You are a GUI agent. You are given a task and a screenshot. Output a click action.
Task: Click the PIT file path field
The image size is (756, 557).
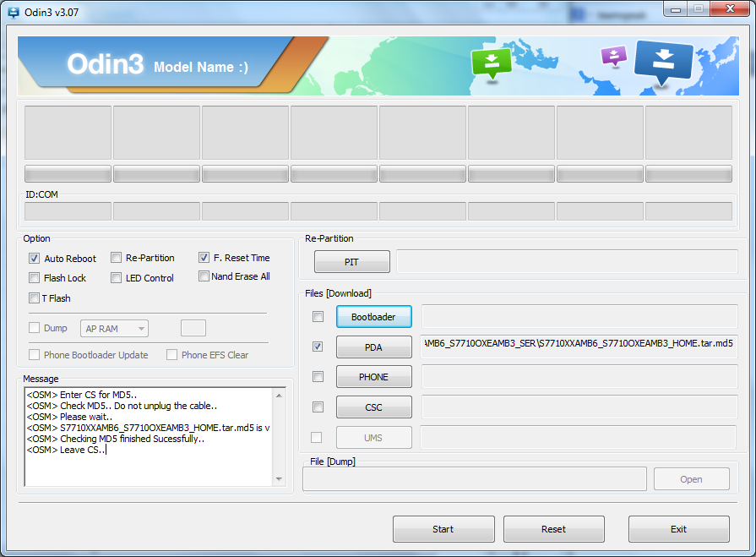tap(567, 261)
